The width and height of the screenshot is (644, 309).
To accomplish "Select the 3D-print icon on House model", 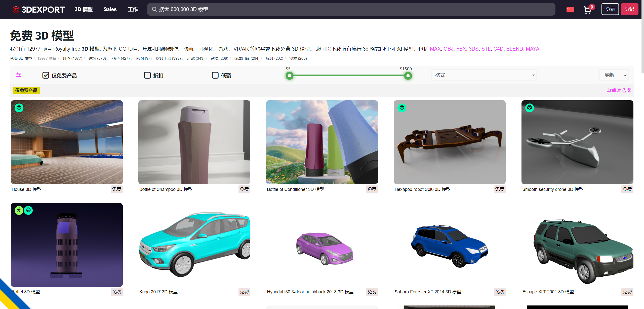I will (x=19, y=108).
